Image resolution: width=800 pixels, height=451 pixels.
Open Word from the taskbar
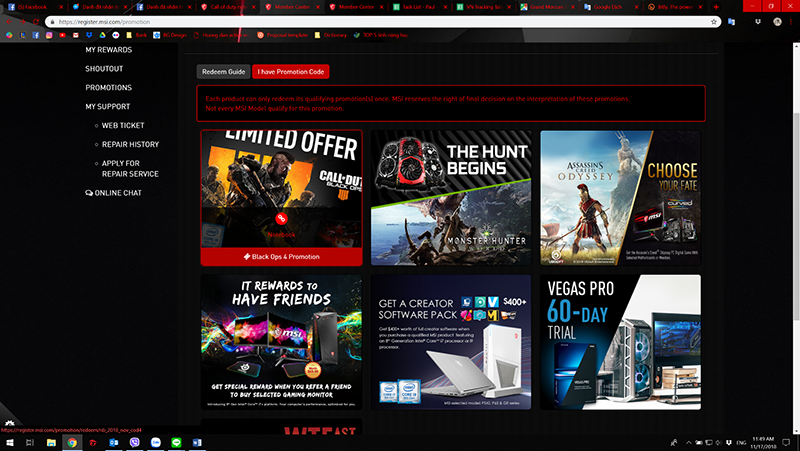(x=197, y=442)
